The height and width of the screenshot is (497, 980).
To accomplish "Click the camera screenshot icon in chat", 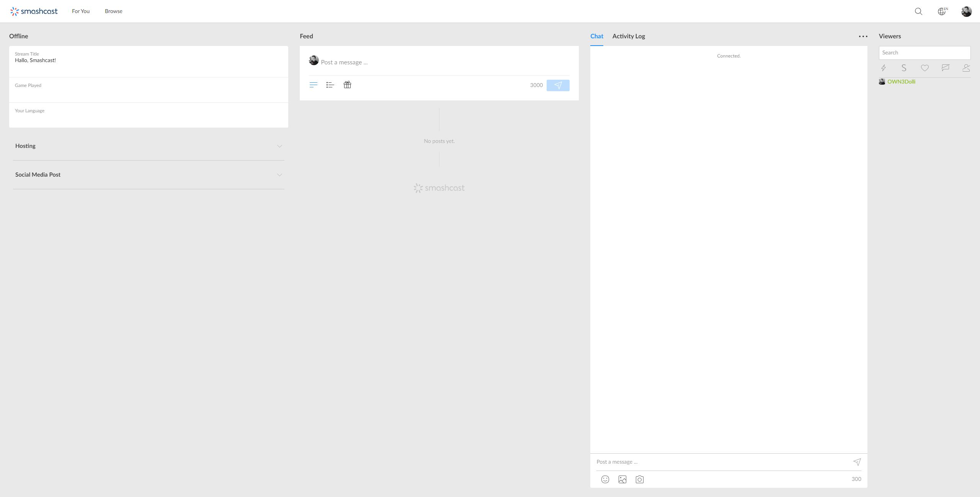I will [640, 479].
